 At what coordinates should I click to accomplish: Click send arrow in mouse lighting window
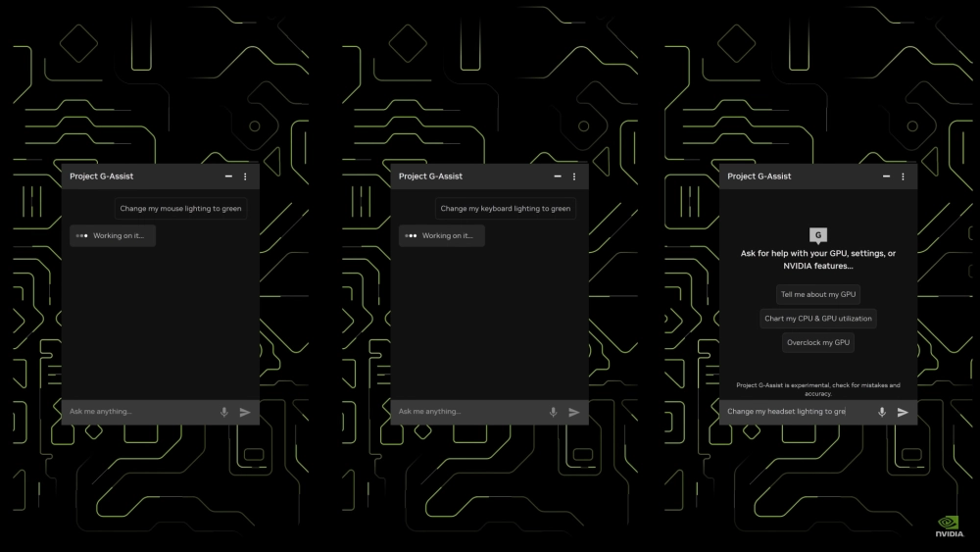[245, 412]
